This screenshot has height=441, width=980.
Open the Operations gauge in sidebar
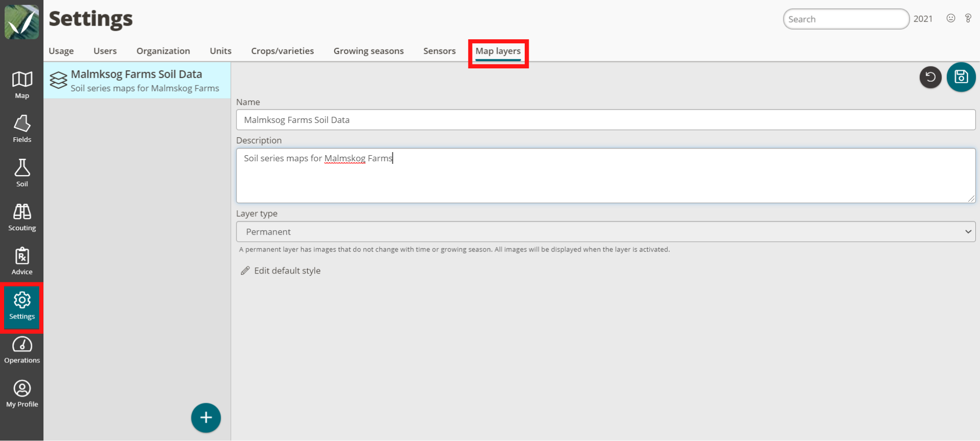pos(22,350)
